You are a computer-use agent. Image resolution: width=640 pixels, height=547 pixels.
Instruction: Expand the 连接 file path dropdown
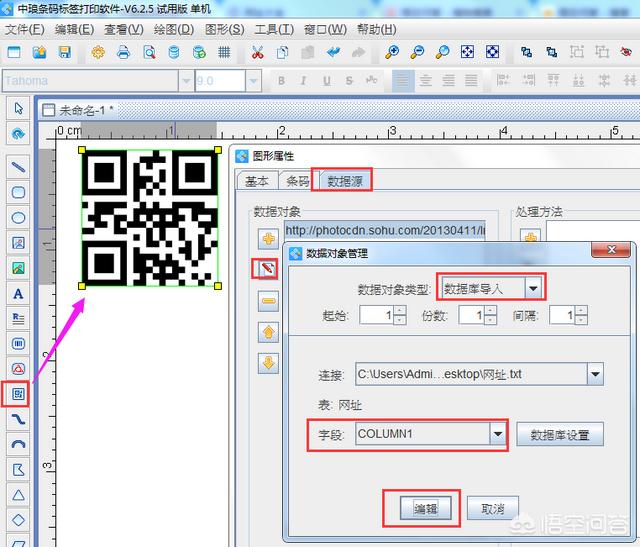click(595, 375)
